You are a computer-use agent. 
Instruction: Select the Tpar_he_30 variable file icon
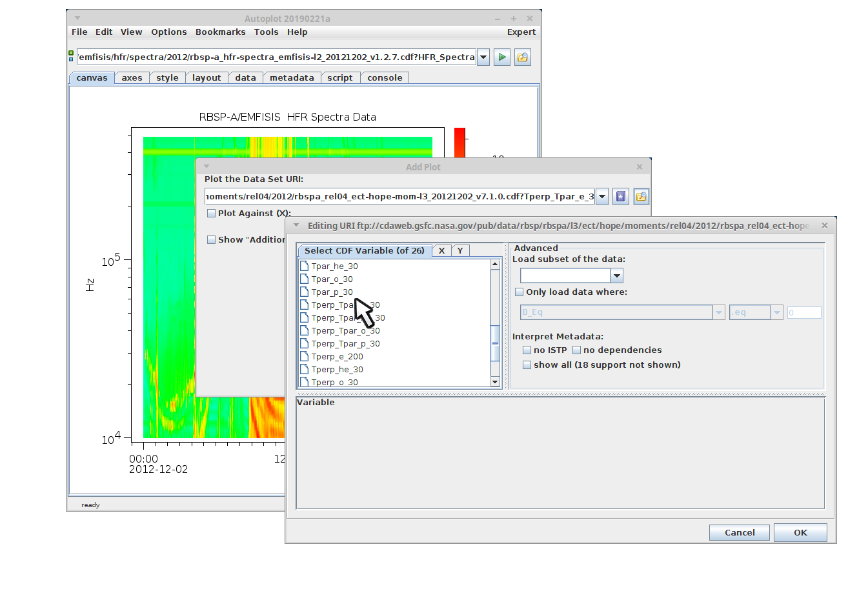pos(305,266)
